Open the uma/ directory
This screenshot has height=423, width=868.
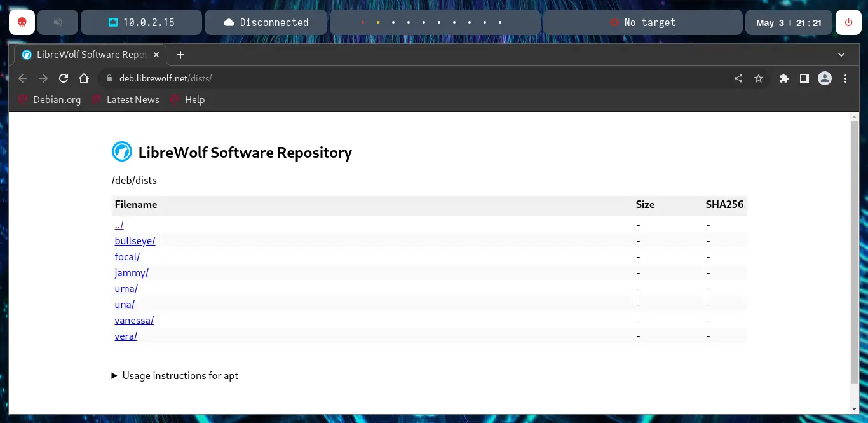click(126, 289)
